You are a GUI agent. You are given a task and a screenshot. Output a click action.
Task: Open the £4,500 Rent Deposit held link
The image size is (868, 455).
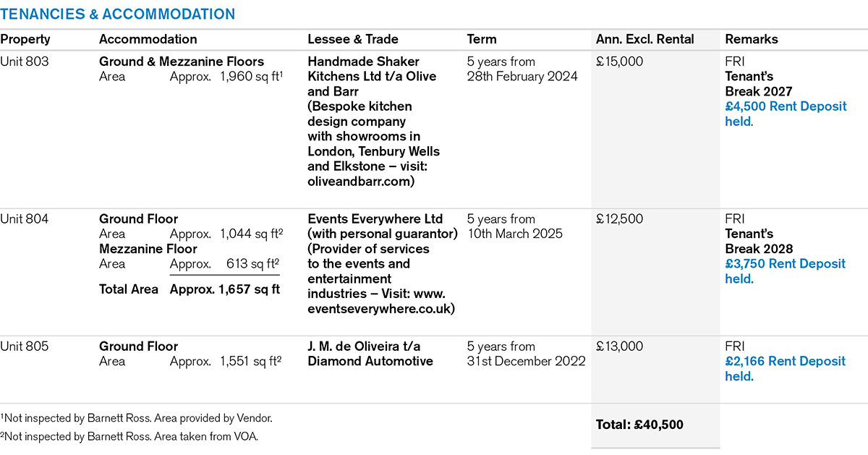786,114
